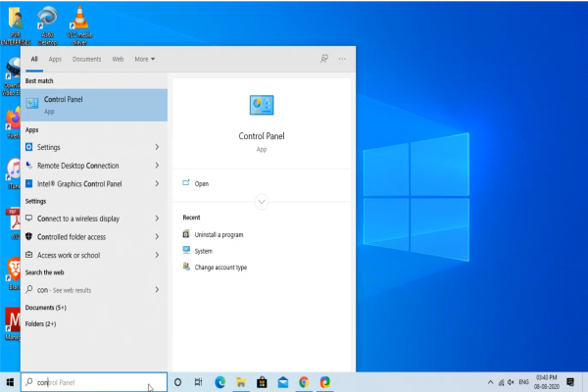Click the Controlled folder access shield icon
Image resolution: width=588 pixels, height=392 pixels.
(28, 237)
